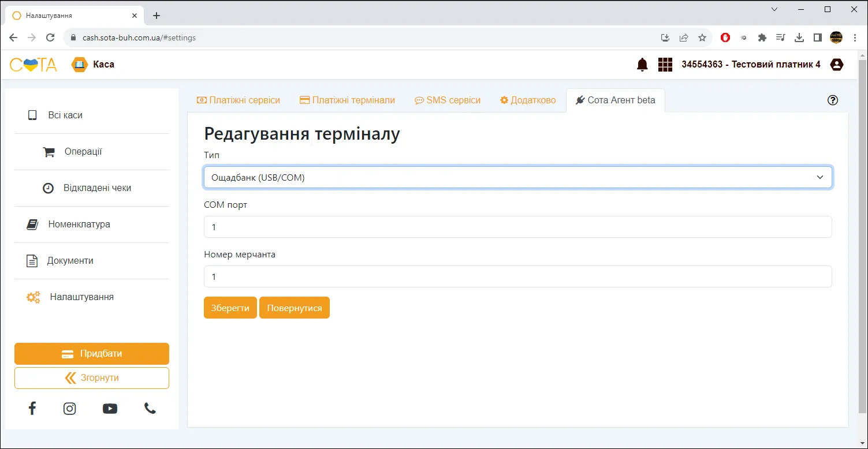Screen dimensions: 868x449
Task: Open the Instagram link icon
Action: coord(70,409)
